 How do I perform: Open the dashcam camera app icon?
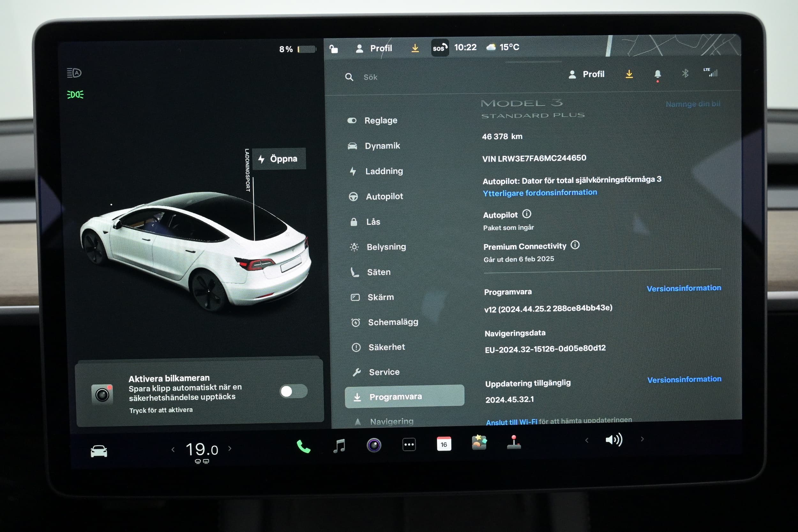374,445
